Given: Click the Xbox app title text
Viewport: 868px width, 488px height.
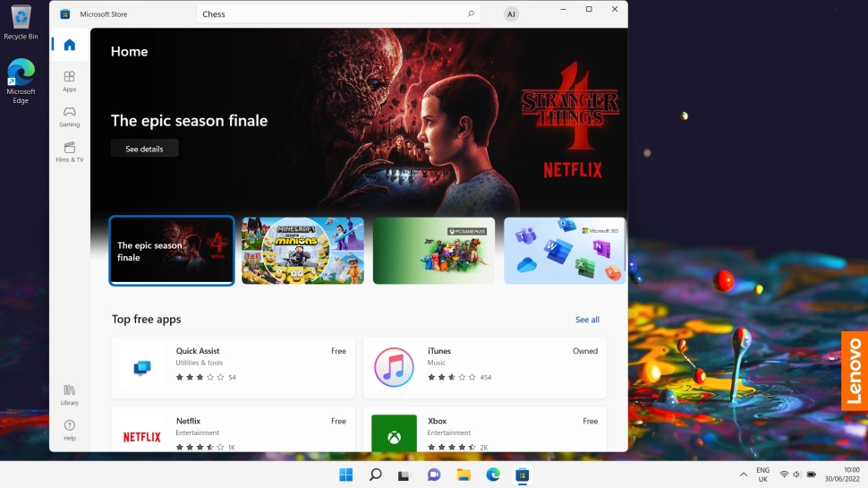Looking at the screenshot, I should click(437, 421).
